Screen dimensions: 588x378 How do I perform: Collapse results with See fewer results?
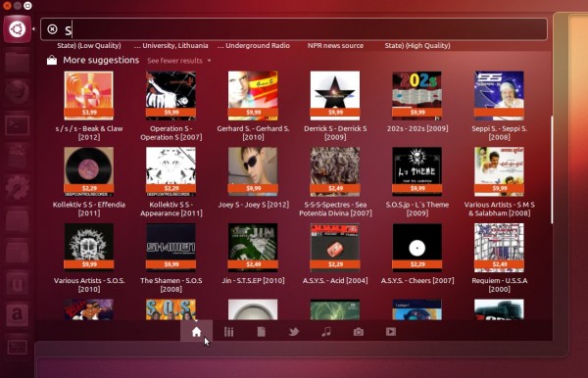(179, 61)
